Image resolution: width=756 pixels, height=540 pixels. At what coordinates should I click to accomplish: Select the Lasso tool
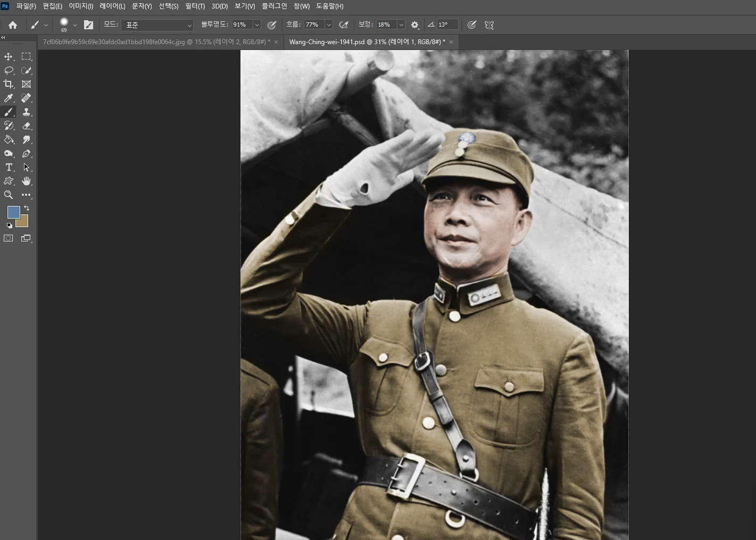point(9,70)
